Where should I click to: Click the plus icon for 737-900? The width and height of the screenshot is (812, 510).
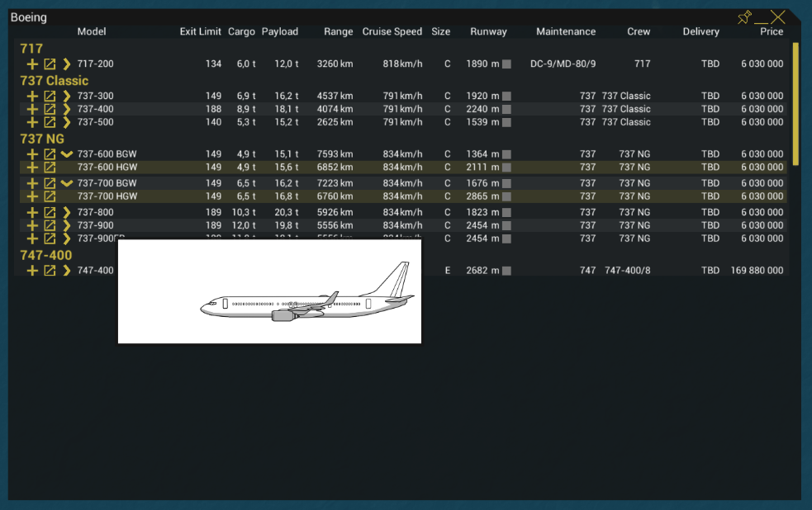click(32, 225)
